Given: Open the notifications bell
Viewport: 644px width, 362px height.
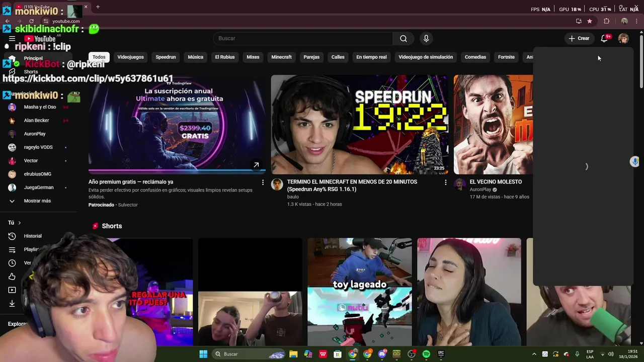Looking at the screenshot, I should point(604,38).
